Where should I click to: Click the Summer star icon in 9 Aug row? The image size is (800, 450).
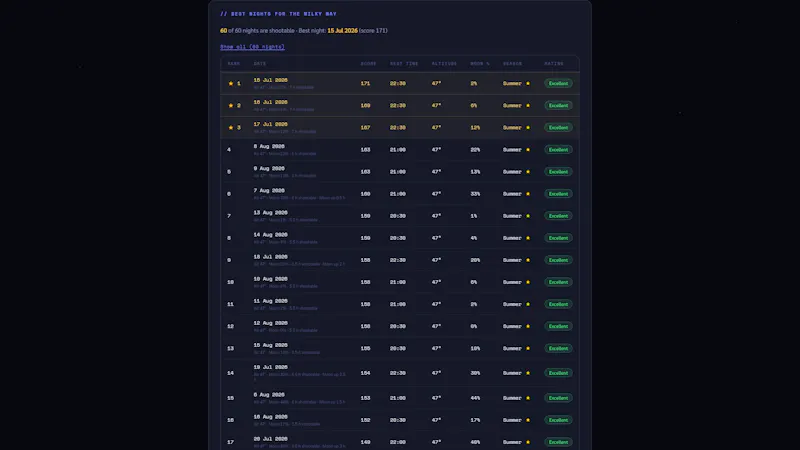click(528, 172)
